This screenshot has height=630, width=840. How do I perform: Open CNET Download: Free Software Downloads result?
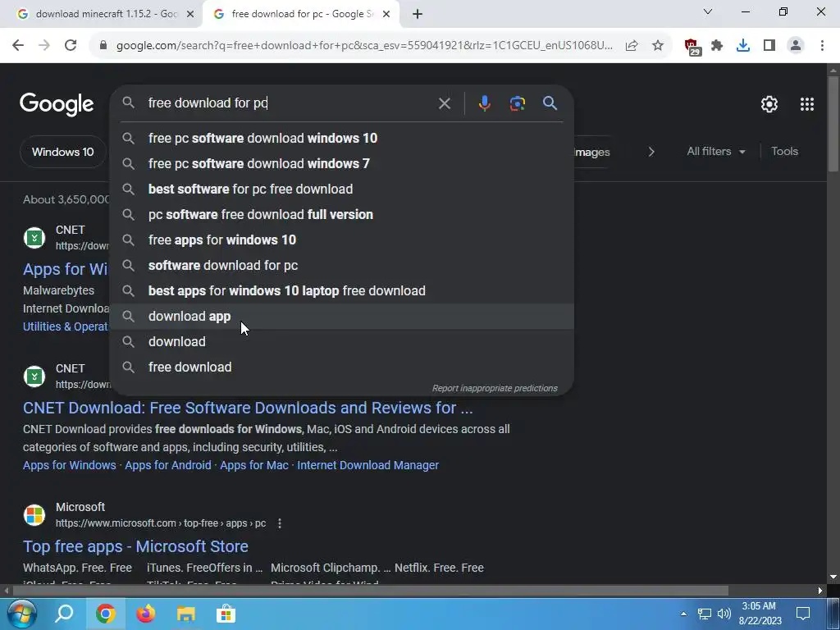(248, 408)
